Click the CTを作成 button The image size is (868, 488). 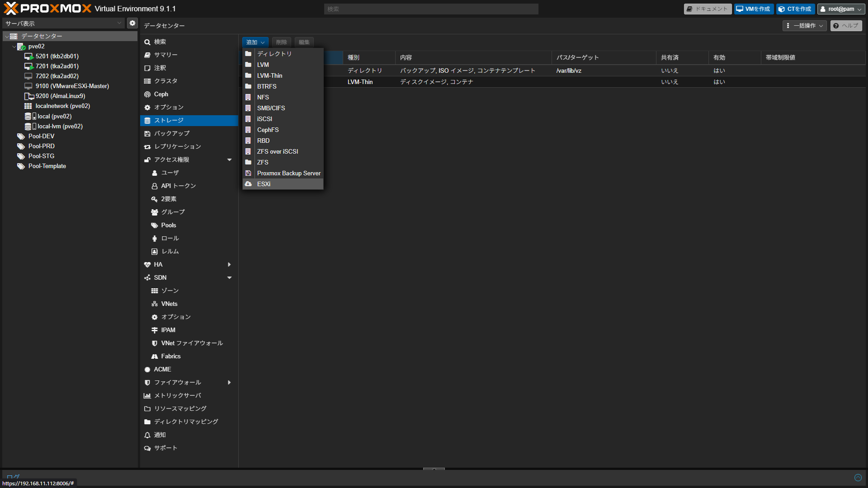tap(795, 9)
